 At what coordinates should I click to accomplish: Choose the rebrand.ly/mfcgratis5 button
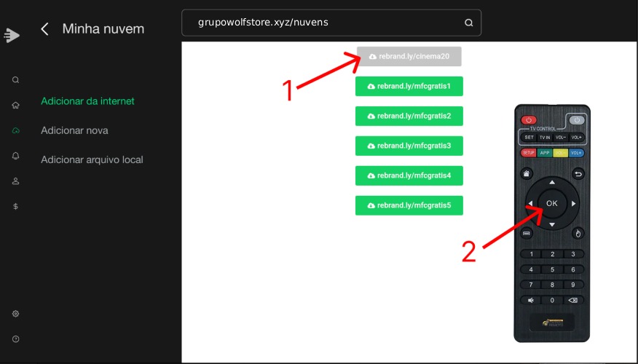tap(409, 205)
